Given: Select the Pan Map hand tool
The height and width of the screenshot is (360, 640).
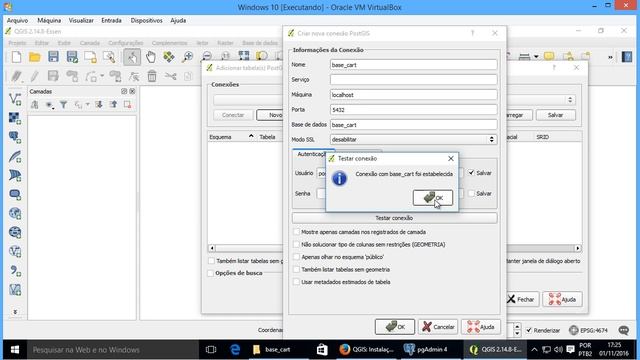Looking at the screenshot, I should point(151,57).
